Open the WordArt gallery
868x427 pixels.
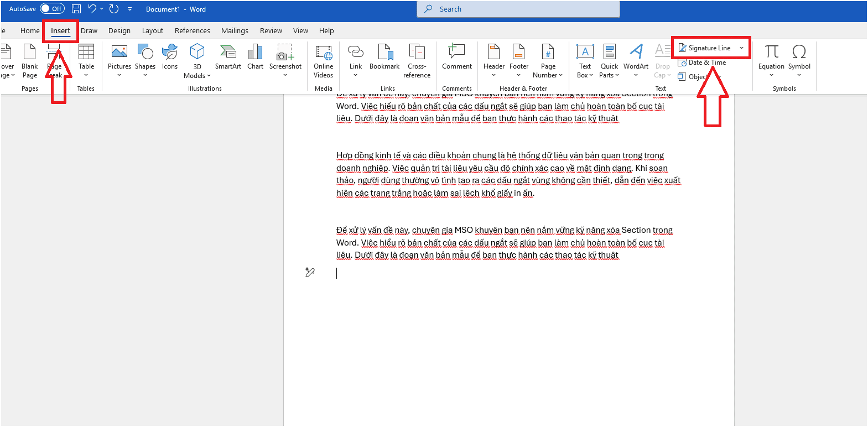(636, 59)
